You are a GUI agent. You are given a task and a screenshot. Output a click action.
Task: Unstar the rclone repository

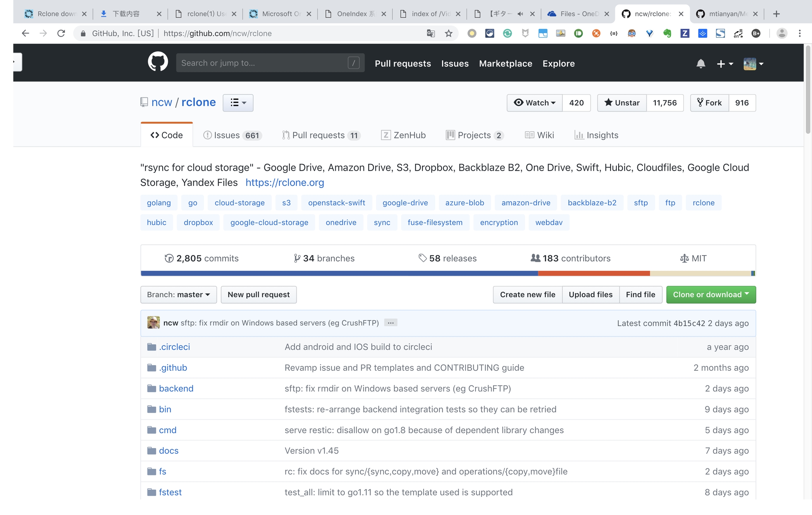click(x=622, y=103)
